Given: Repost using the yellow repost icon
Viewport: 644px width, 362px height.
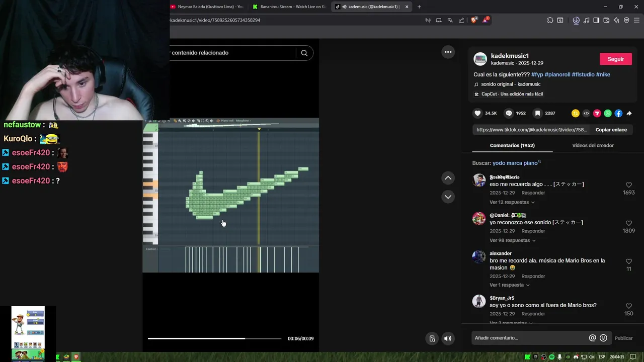Looking at the screenshot, I should (x=575, y=114).
